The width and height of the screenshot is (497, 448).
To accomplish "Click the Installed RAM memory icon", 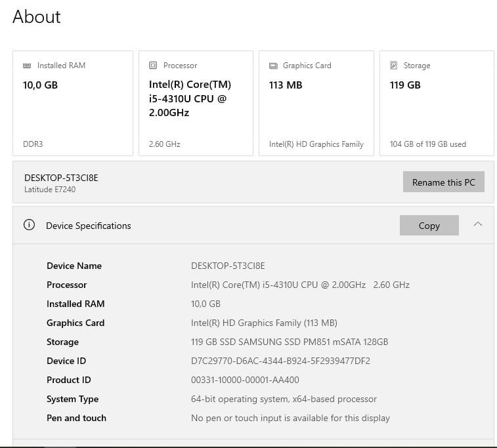I will coord(27,66).
